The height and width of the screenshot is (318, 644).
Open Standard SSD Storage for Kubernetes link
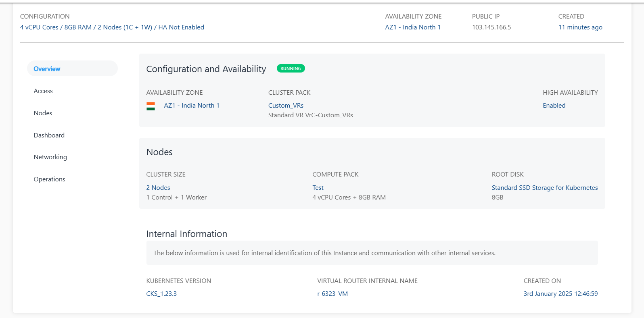click(544, 188)
